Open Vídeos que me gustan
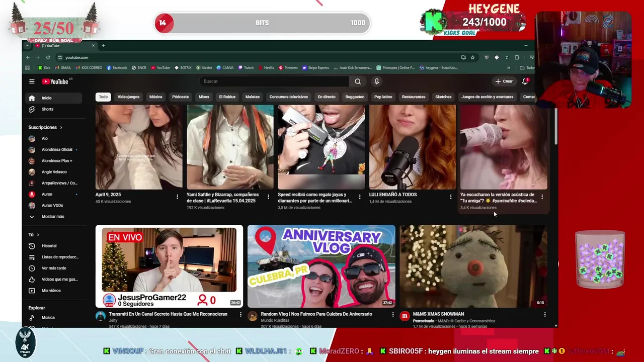Image resolution: width=644 pixels, height=362 pixels. click(53, 279)
